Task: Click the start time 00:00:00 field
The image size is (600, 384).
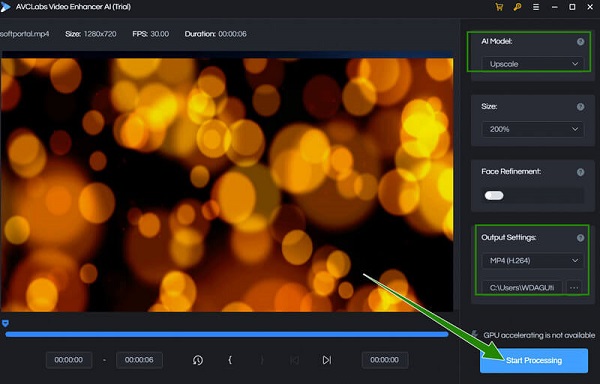Action: (69, 360)
